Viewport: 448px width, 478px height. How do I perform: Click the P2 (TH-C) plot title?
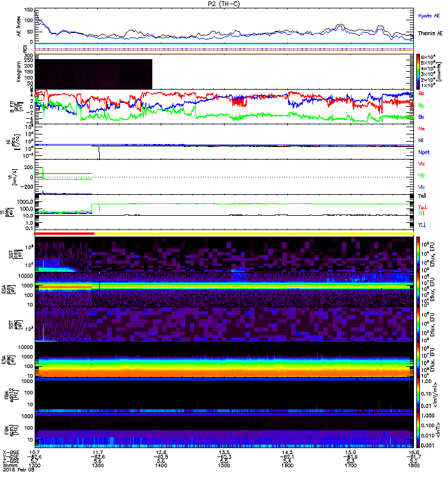coord(225,3)
